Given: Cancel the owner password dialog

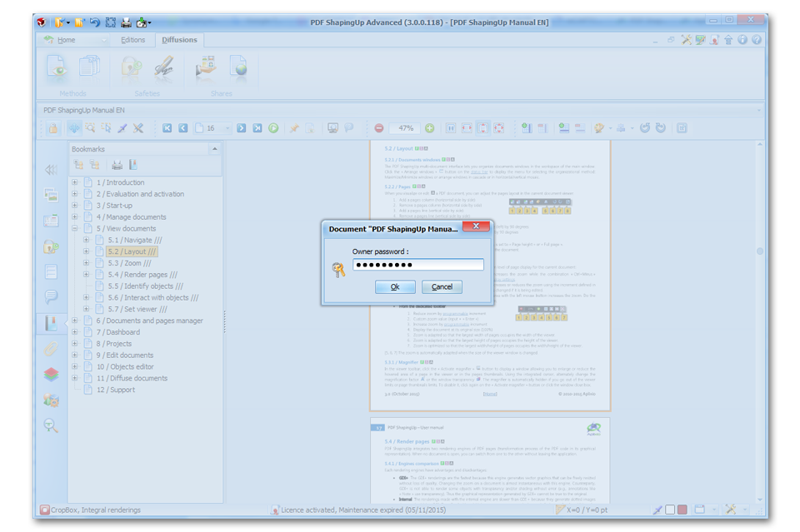Looking at the screenshot, I should (x=442, y=287).
